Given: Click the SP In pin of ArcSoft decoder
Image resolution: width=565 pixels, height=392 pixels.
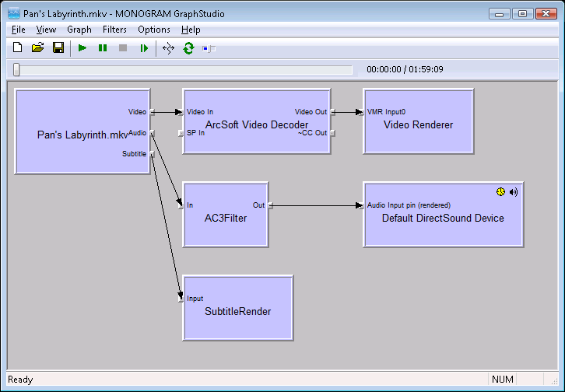Looking at the screenshot, I should coord(181,133).
